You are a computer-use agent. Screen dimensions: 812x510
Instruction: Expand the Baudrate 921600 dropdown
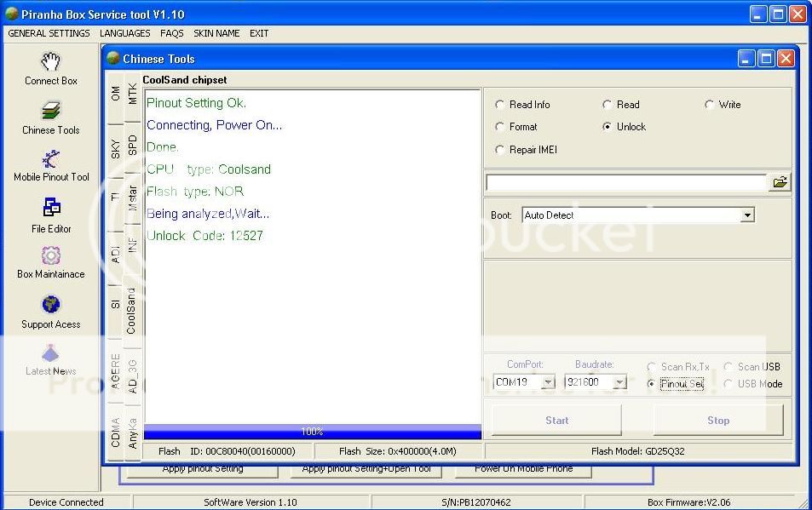pos(619,382)
